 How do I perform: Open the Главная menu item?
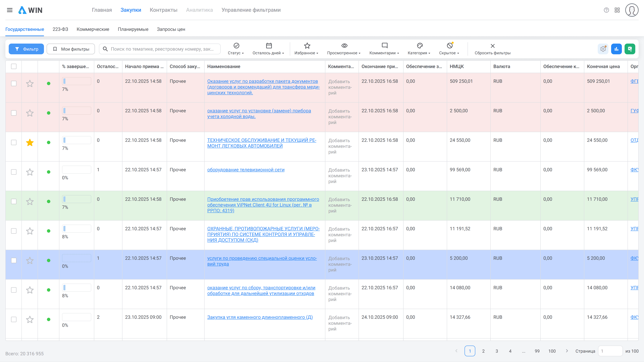[102, 10]
